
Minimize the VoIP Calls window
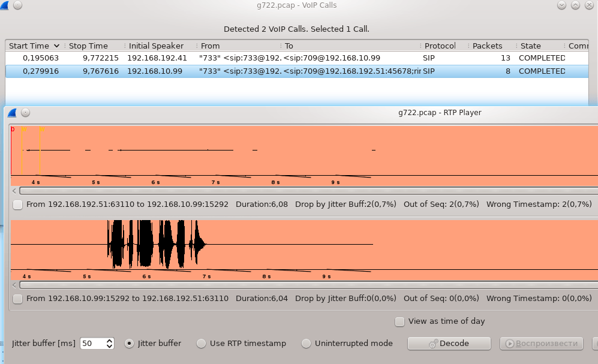561,5
